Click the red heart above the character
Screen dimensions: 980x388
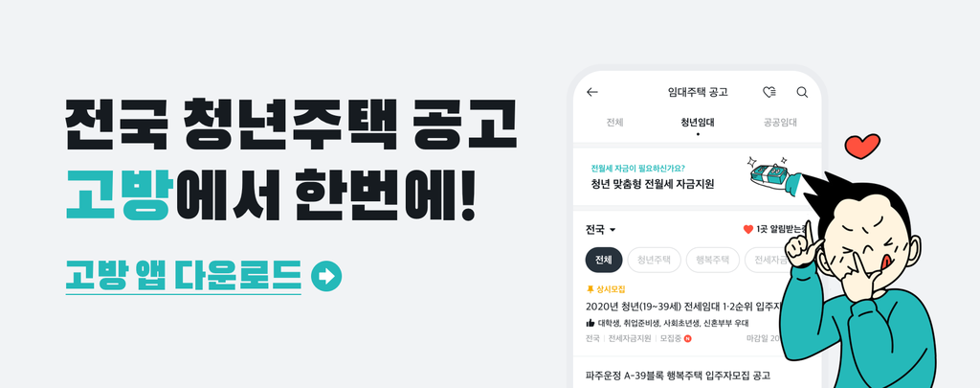click(x=862, y=148)
